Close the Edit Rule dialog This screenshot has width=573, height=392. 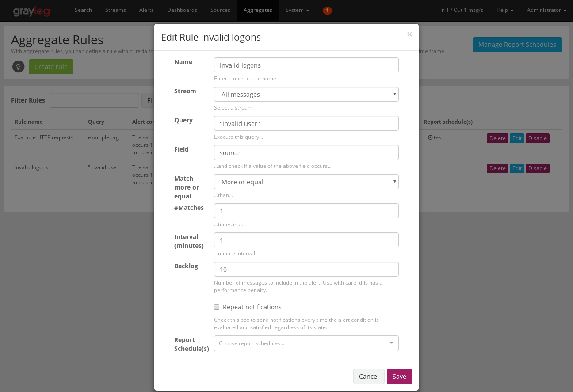(409, 34)
